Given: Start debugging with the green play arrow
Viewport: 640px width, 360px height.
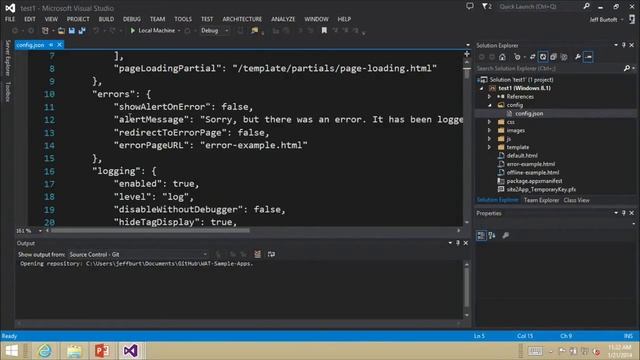Looking at the screenshot, I should 133,31.
